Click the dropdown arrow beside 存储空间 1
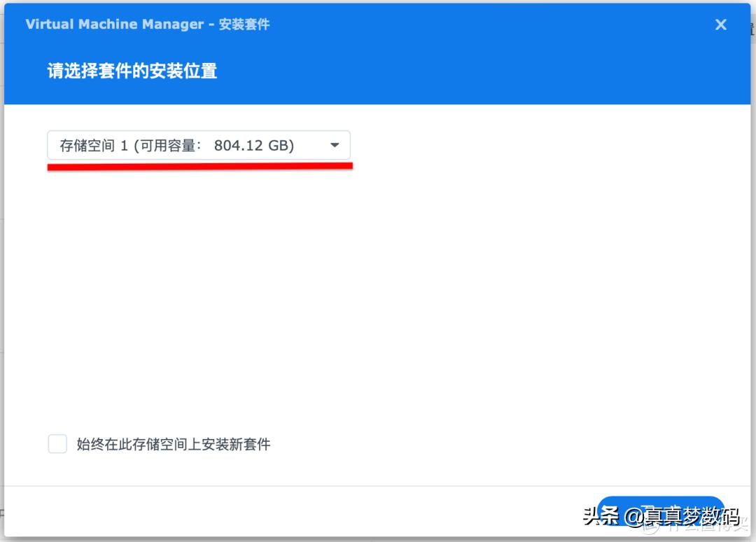 pyautogui.click(x=335, y=144)
